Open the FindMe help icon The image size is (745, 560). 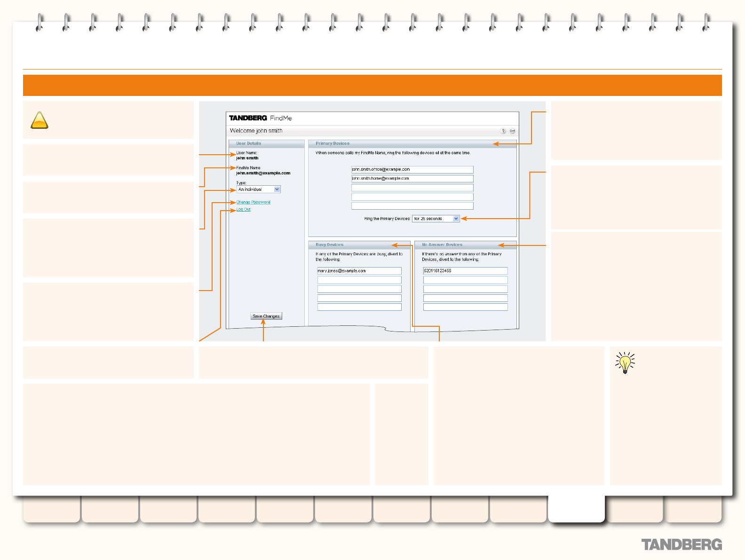(x=503, y=131)
